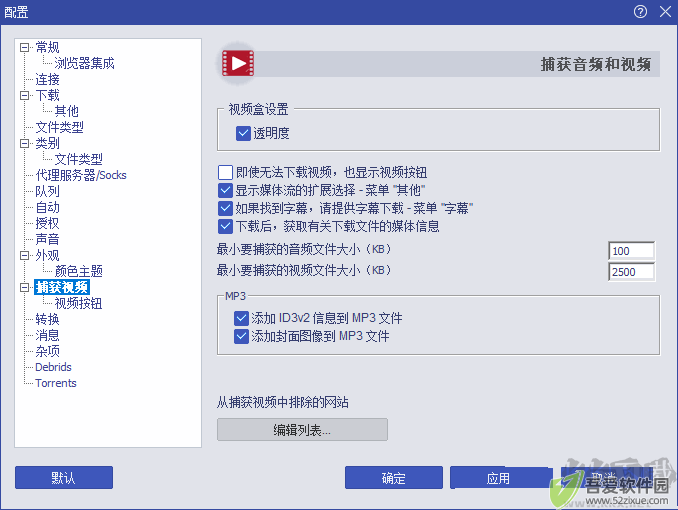Open 声音 settings page
678x510 pixels.
47,239
